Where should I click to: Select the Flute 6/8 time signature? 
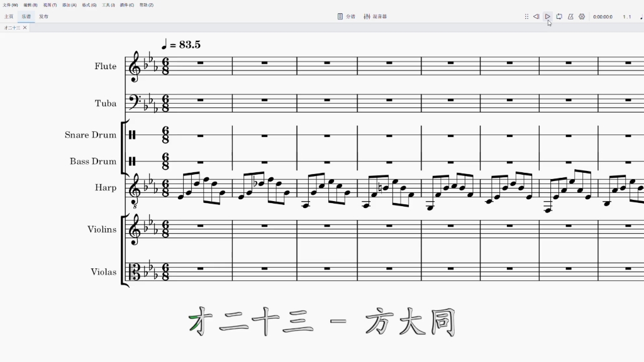165,66
